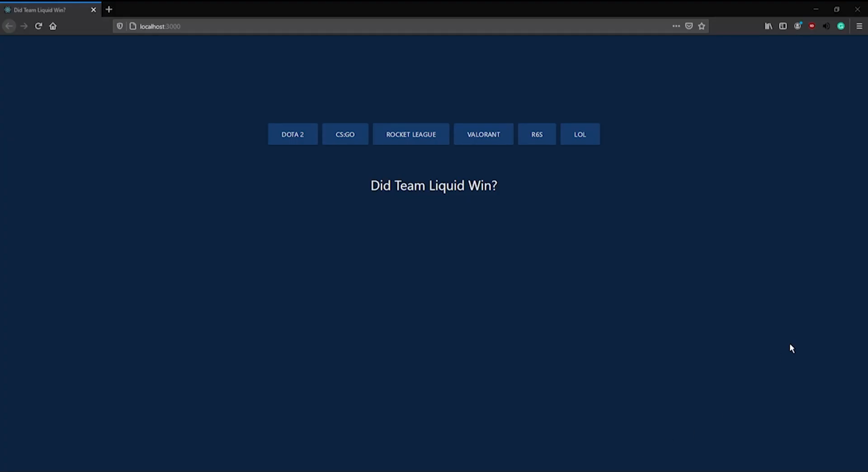Reload the current page
Image resolution: width=868 pixels, height=472 pixels.
point(38,26)
